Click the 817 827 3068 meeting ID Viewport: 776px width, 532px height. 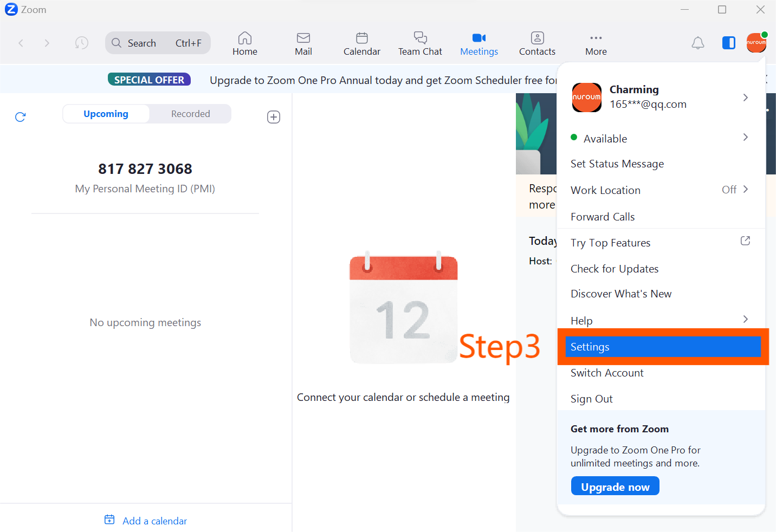click(145, 169)
